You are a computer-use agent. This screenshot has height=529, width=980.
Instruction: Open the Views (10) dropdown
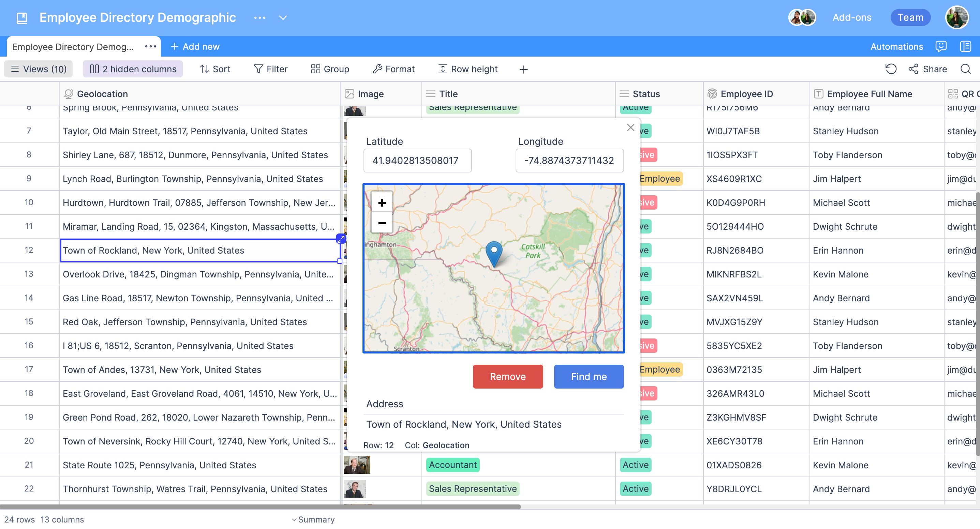38,69
